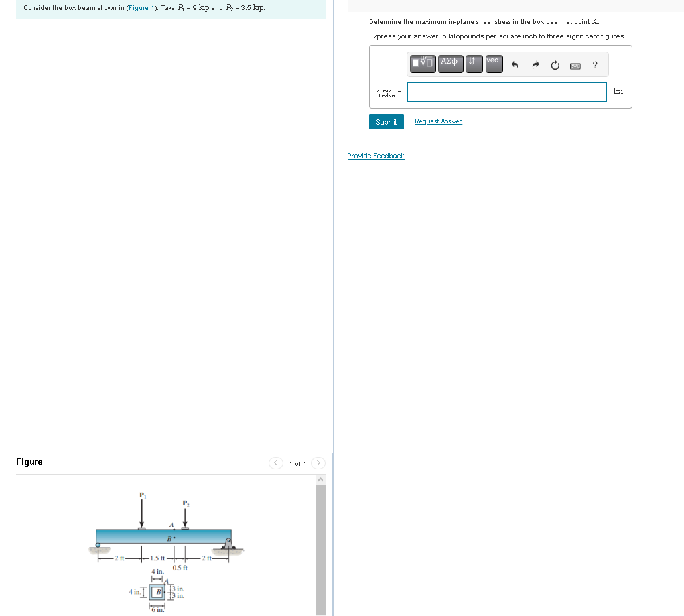Redo the equation change
684x616 pixels.
pyautogui.click(x=535, y=64)
